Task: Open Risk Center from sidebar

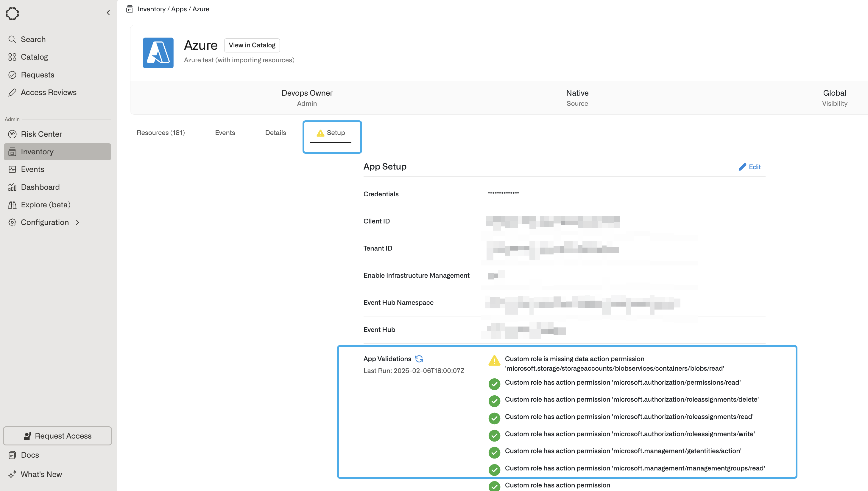Action: (41, 134)
